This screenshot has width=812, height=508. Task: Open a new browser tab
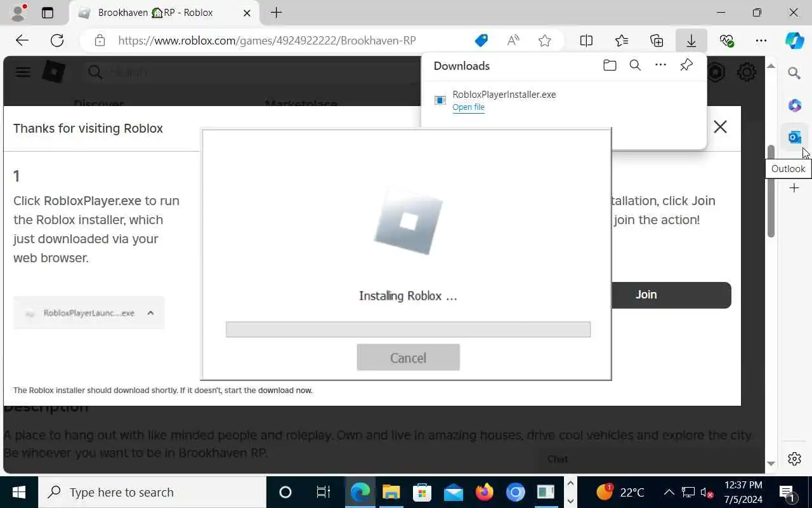pyautogui.click(x=276, y=12)
